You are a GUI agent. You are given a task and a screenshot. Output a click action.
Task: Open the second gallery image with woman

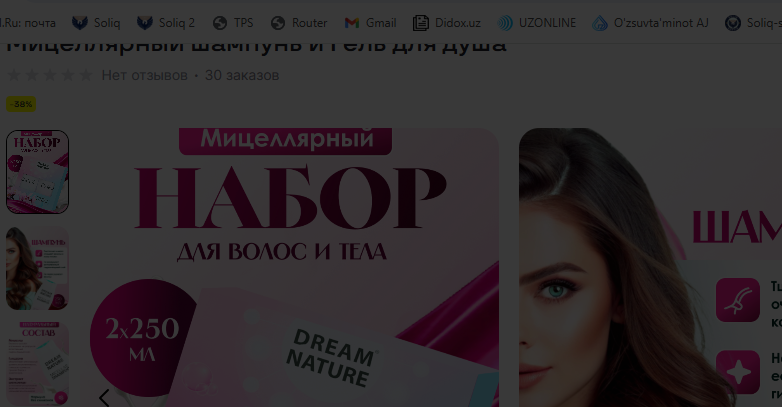click(650, 267)
